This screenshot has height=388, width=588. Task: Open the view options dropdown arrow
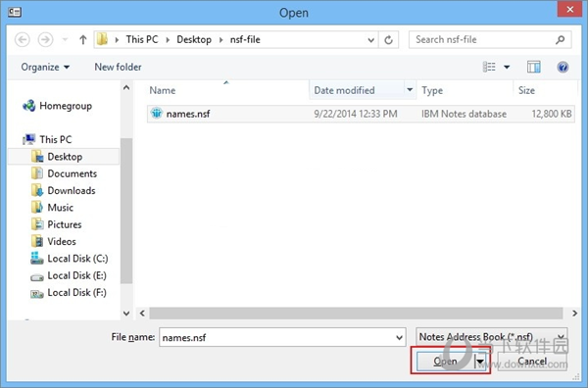pos(507,67)
